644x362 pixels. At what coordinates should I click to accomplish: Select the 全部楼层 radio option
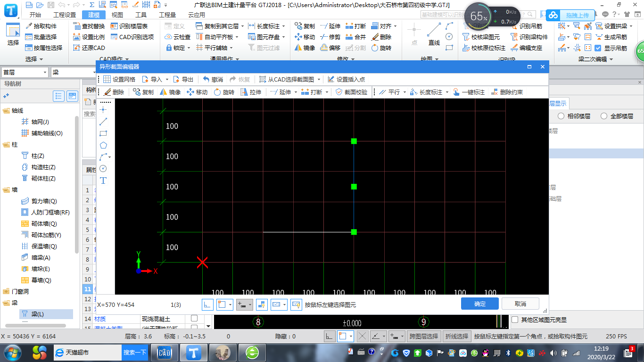pyautogui.click(x=604, y=116)
